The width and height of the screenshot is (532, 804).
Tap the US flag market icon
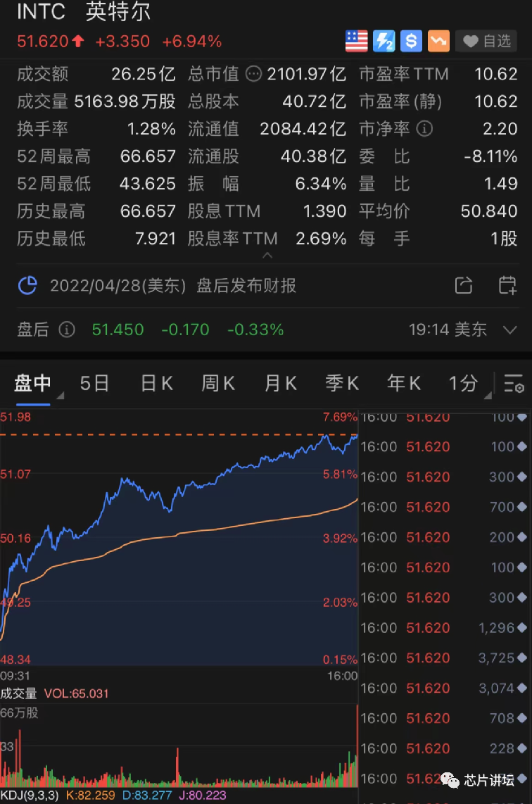click(356, 41)
